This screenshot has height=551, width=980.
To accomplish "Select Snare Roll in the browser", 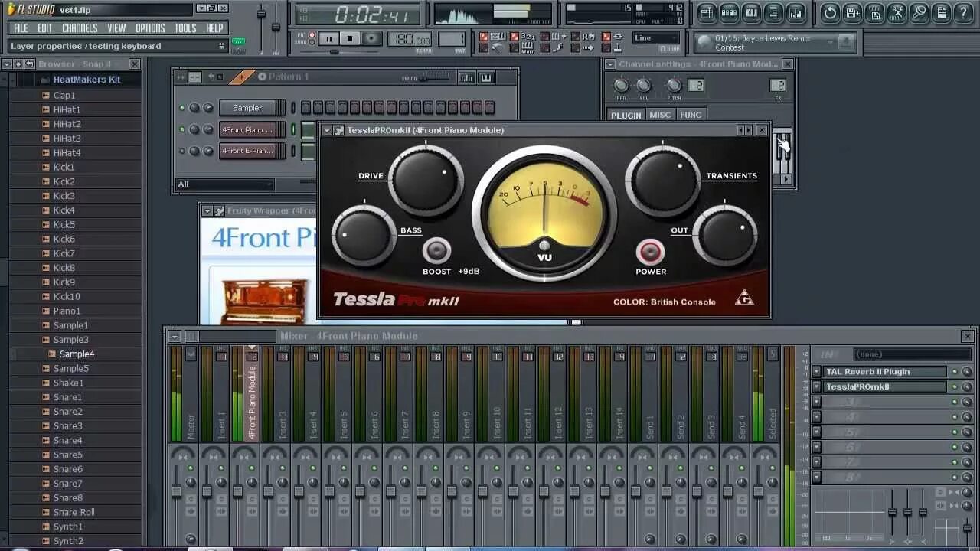I will tap(74, 513).
